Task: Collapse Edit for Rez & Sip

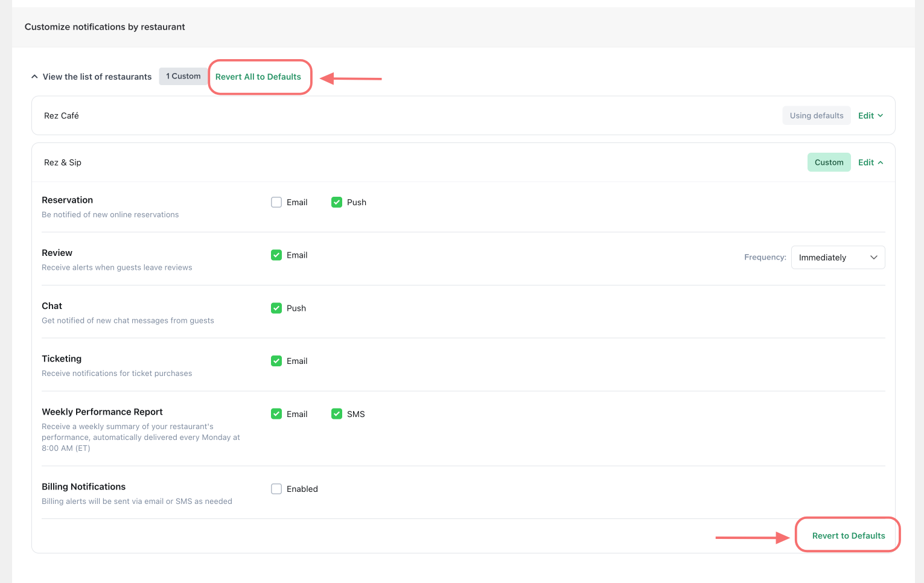Action: coord(870,162)
